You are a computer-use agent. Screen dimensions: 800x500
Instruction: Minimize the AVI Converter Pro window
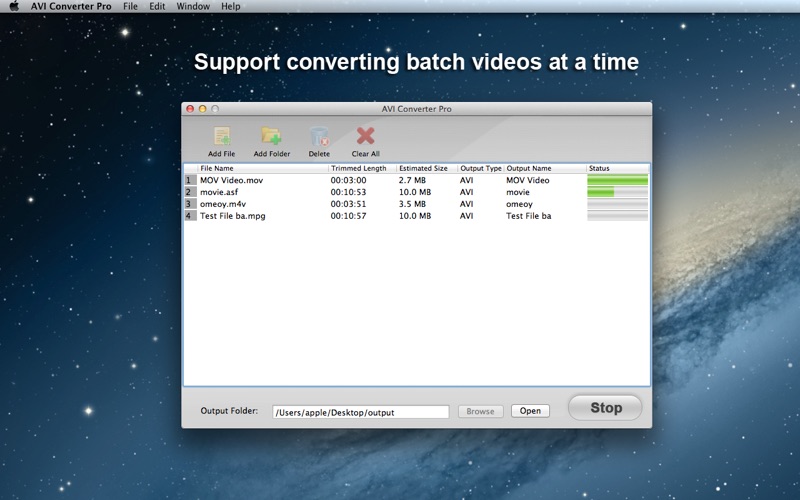click(203, 109)
